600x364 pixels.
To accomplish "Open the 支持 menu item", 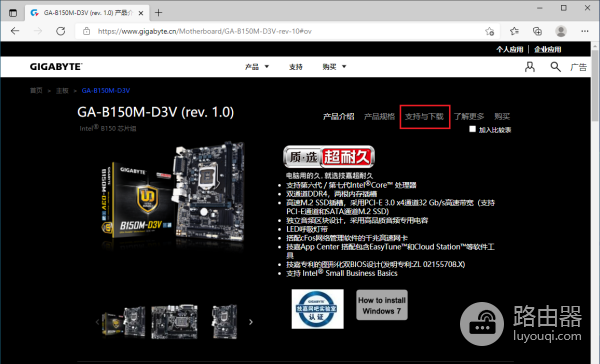I will (x=295, y=67).
